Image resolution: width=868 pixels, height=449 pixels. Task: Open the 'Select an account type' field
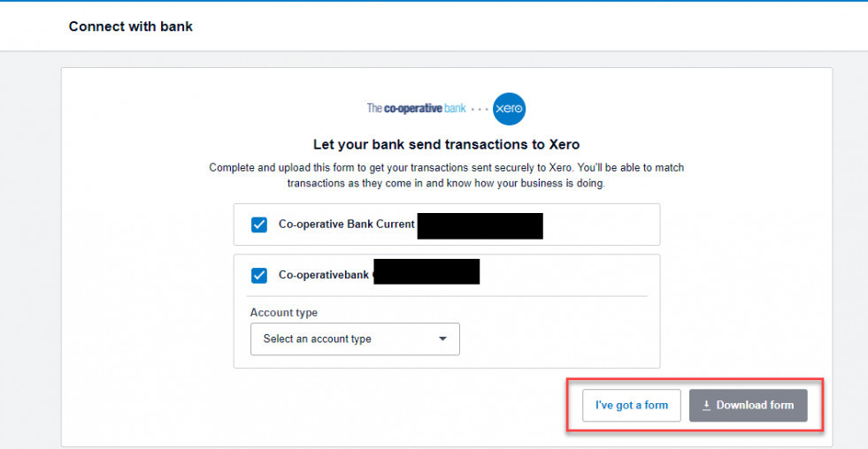[355, 339]
